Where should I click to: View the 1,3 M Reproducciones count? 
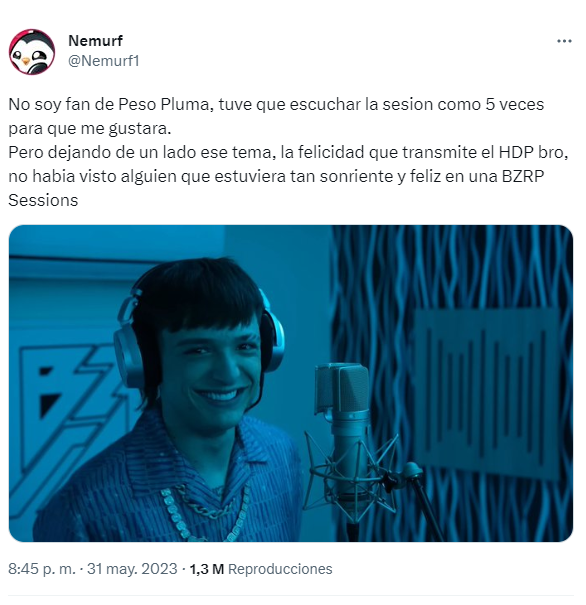261,569
